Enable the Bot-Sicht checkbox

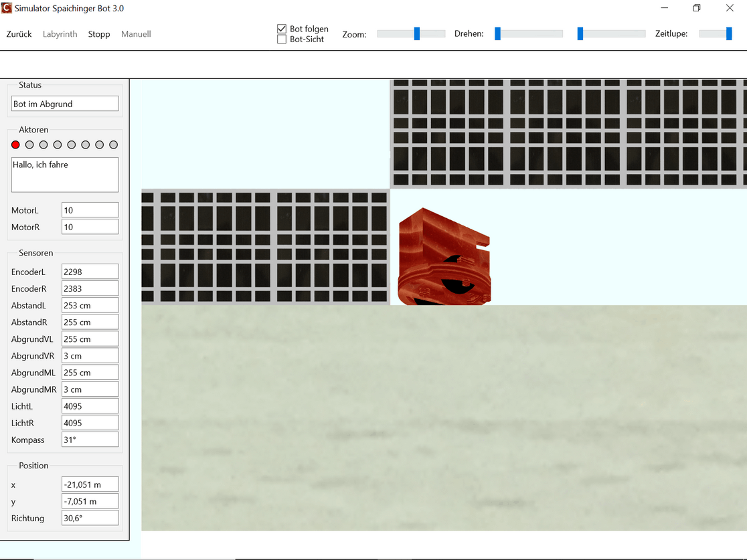pos(282,39)
